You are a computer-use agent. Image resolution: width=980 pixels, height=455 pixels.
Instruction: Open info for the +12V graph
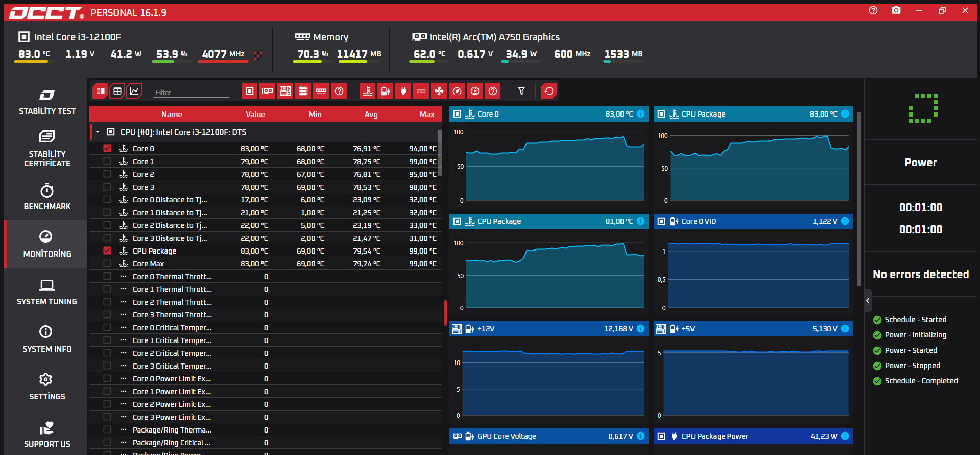[641, 329]
